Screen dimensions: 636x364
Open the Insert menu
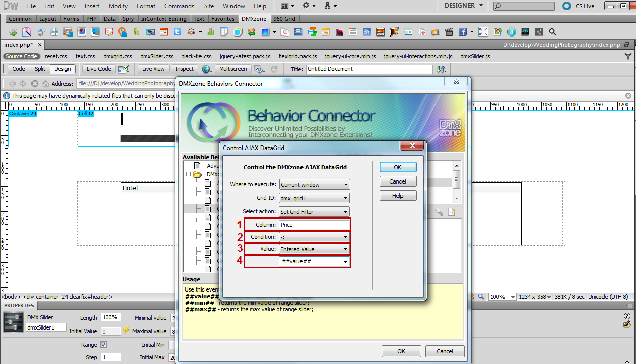pos(92,6)
